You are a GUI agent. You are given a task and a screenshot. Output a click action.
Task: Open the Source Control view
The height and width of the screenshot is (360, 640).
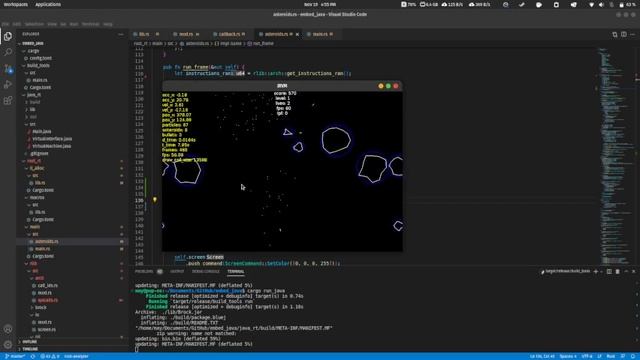pos(8,69)
